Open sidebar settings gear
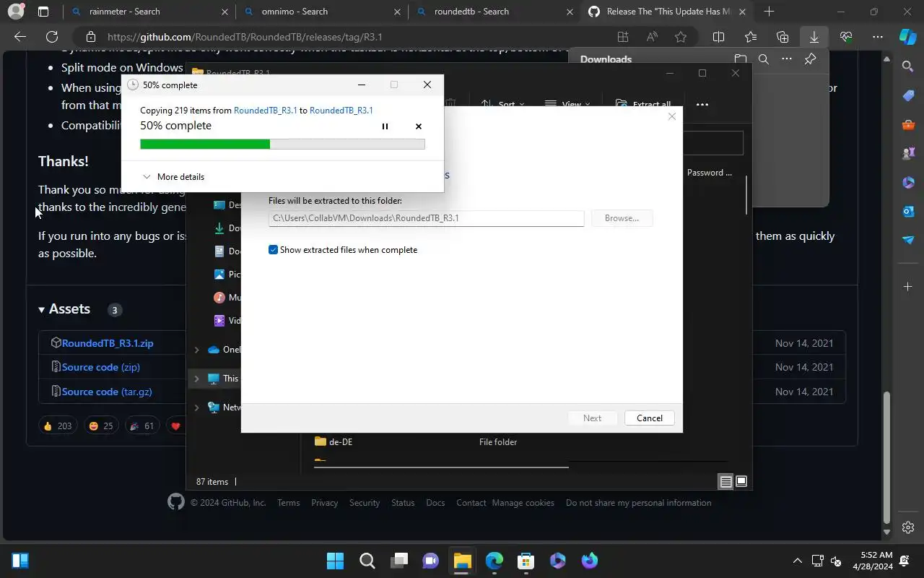924x578 pixels. point(908,527)
